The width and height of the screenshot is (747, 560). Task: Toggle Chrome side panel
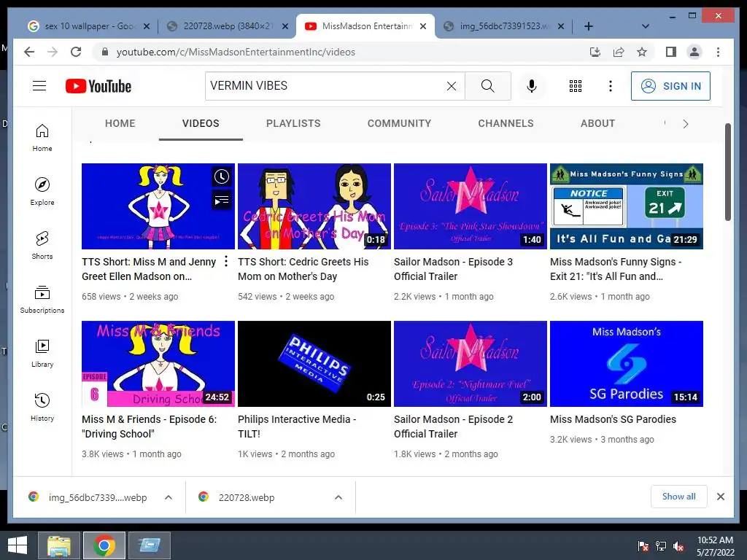[x=671, y=52]
